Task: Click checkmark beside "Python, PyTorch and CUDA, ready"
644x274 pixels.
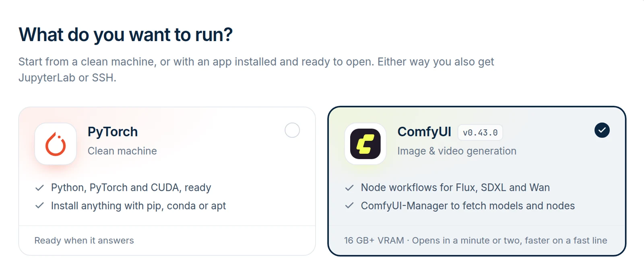Action: pos(39,187)
